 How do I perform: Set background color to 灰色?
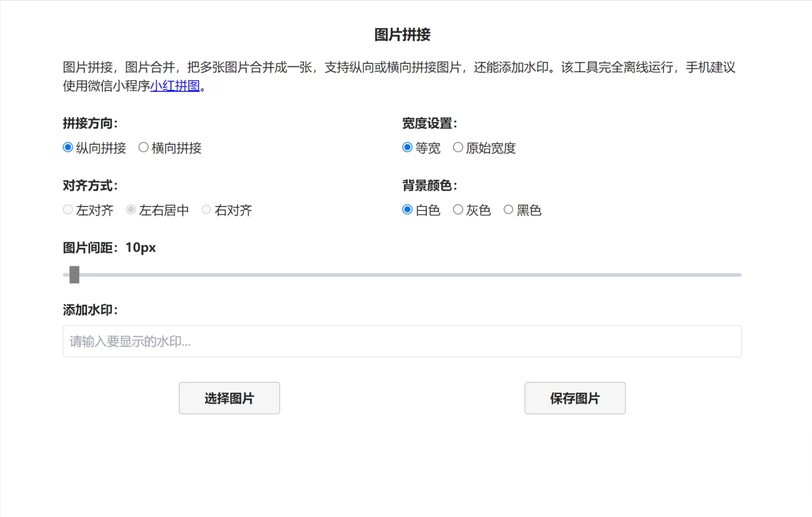click(458, 209)
